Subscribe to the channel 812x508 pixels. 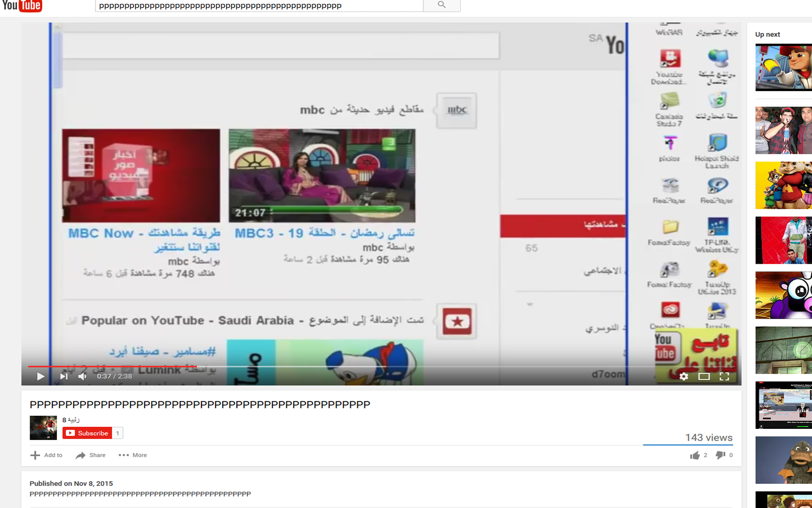pos(88,433)
